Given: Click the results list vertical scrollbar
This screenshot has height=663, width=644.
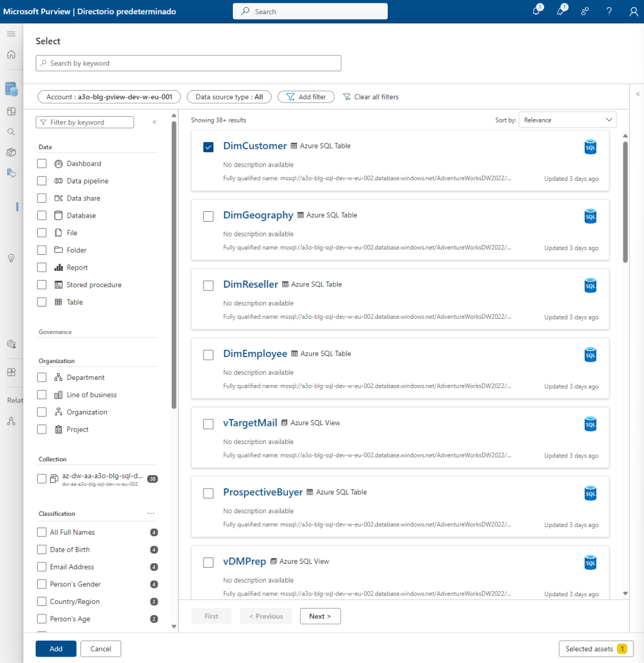Looking at the screenshot, I should coord(625,201).
